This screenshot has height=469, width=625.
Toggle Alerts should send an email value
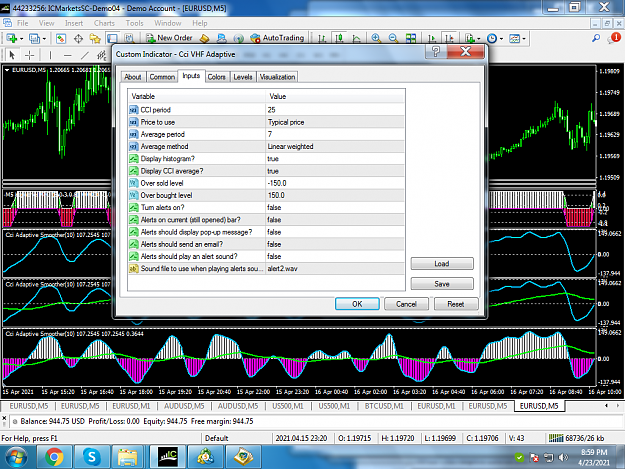[x=335, y=244]
